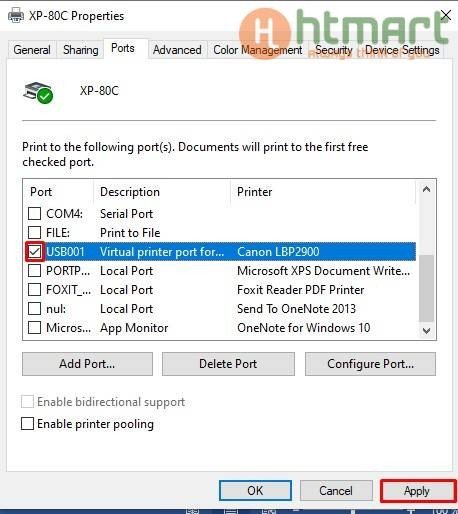Click the Printer column header
The image size is (458, 514).
pyautogui.click(x=323, y=192)
